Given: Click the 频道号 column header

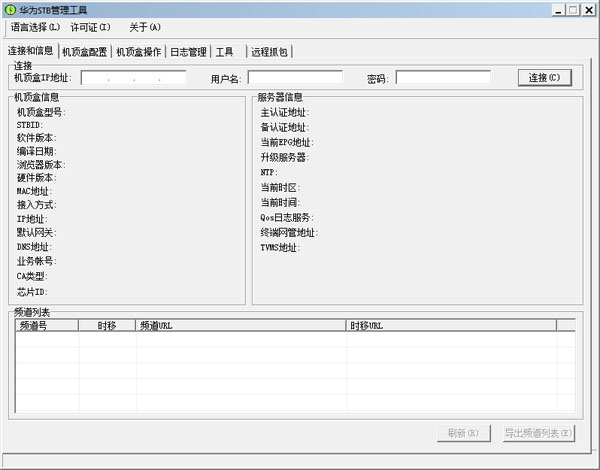Looking at the screenshot, I should point(47,326).
